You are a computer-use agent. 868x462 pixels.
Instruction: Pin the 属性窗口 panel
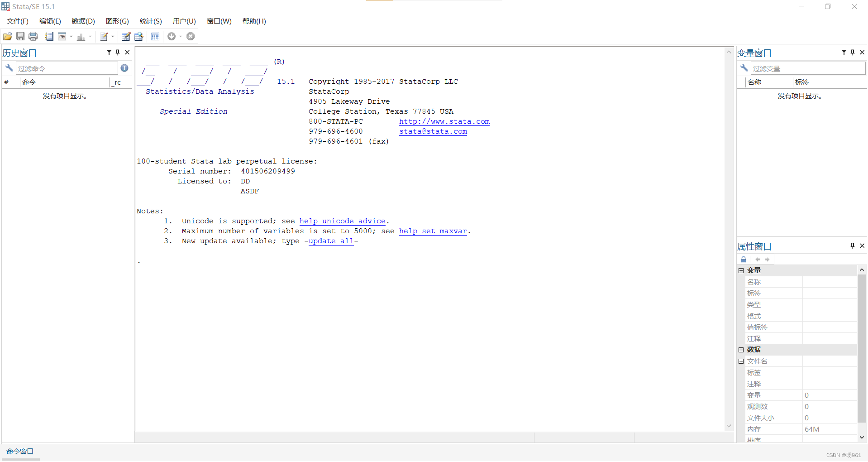pyautogui.click(x=853, y=246)
